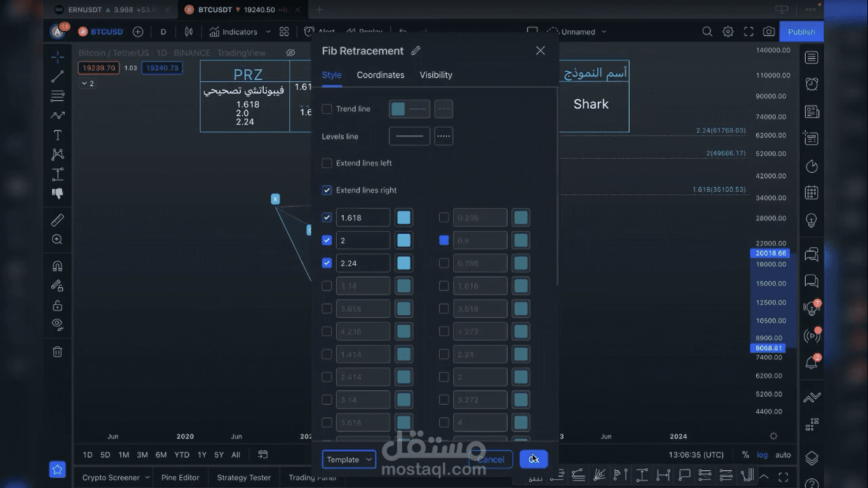Open the ideas lightbulb icon

pyautogui.click(x=811, y=220)
